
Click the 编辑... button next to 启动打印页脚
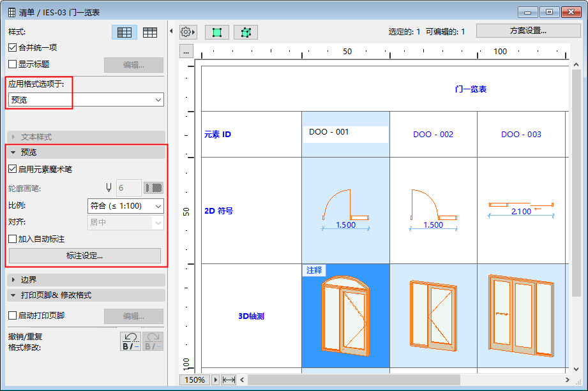click(x=133, y=316)
